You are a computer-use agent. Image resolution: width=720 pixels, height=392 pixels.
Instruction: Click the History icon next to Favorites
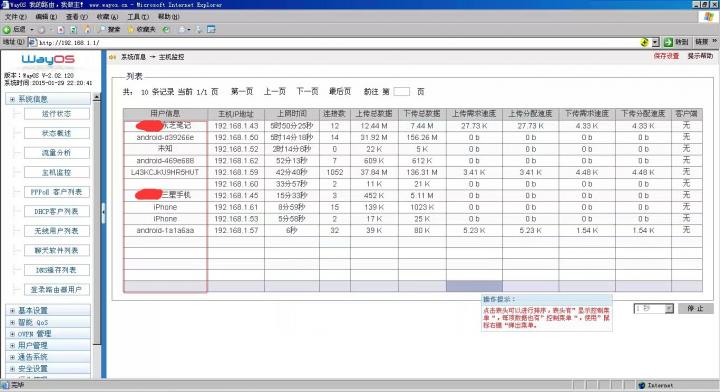[166, 29]
